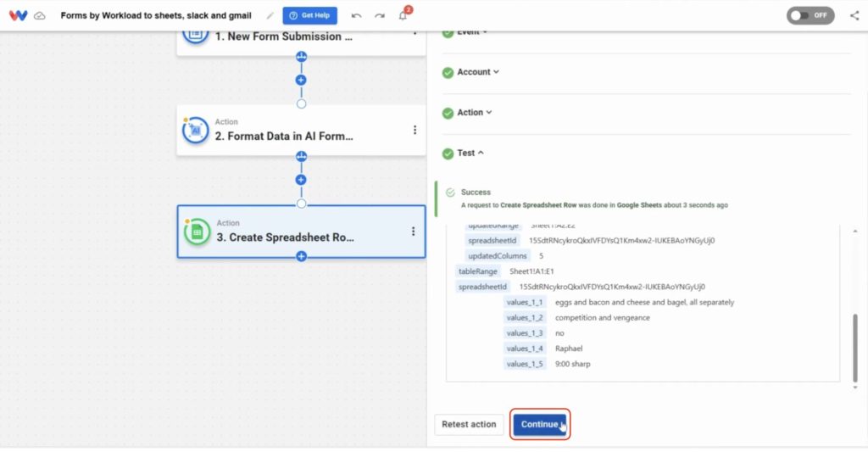Select step 3 Create Spreadsheet Row

coord(301,232)
